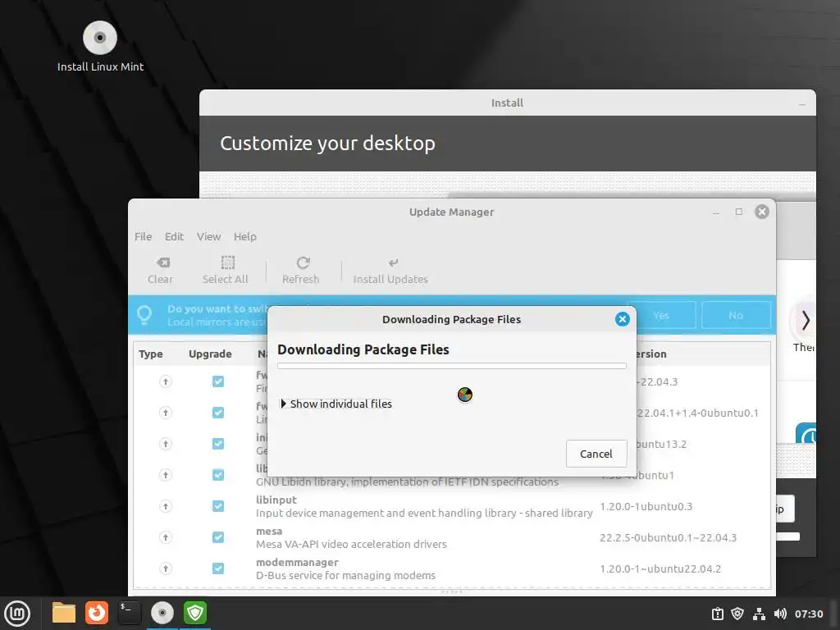Uncheck the modemmanager update
This screenshot has width=840, height=630.
[x=218, y=568]
